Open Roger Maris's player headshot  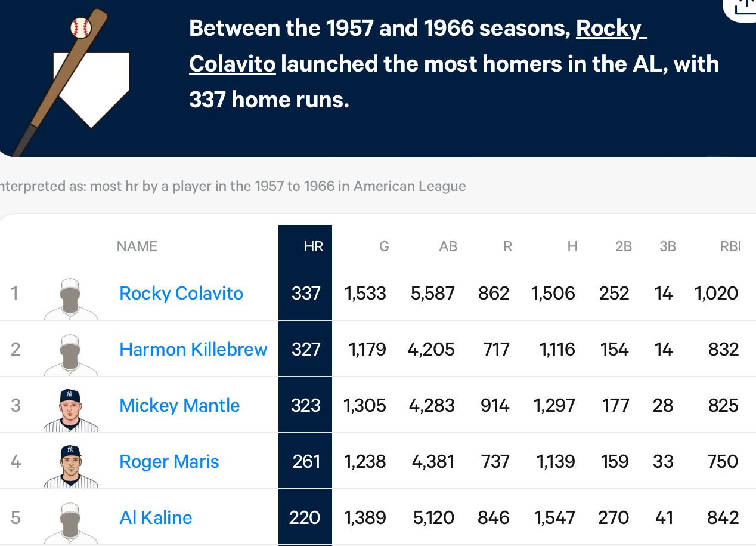coord(70,466)
